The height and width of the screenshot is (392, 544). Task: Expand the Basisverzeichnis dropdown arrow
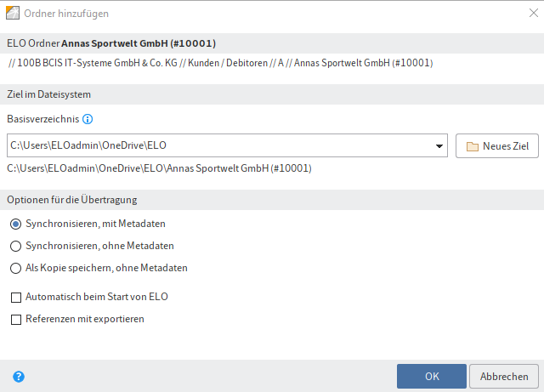pos(439,145)
